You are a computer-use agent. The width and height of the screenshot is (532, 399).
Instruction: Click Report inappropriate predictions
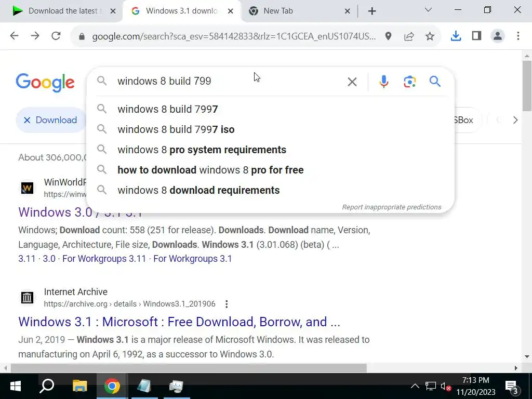[392, 207]
